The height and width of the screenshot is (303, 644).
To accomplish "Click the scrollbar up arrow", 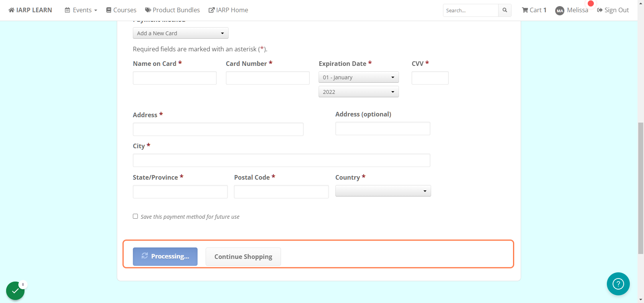I will click(x=641, y=3).
